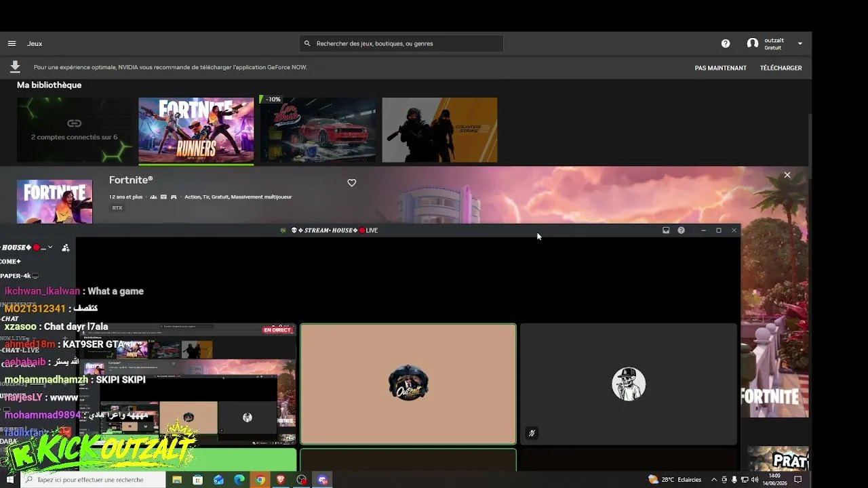Click the ikchwan_ikalwan chat username
The width and height of the screenshot is (868, 488).
(x=42, y=291)
